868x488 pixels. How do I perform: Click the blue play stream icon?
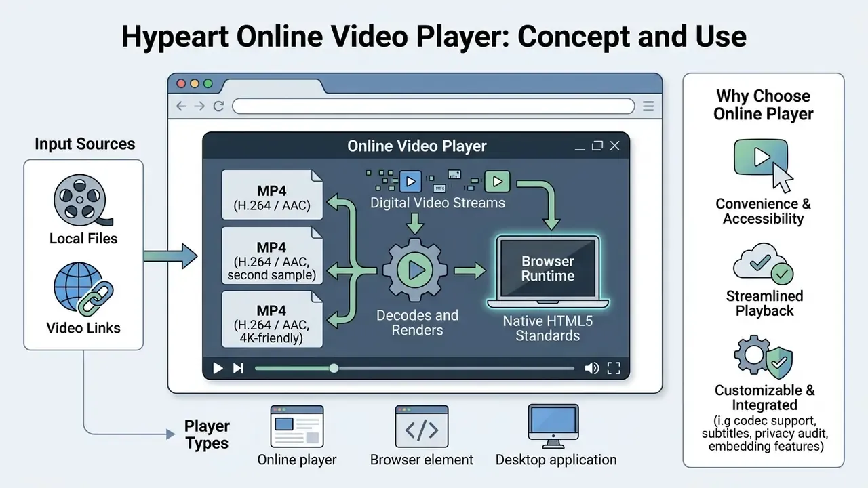pos(410,181)
